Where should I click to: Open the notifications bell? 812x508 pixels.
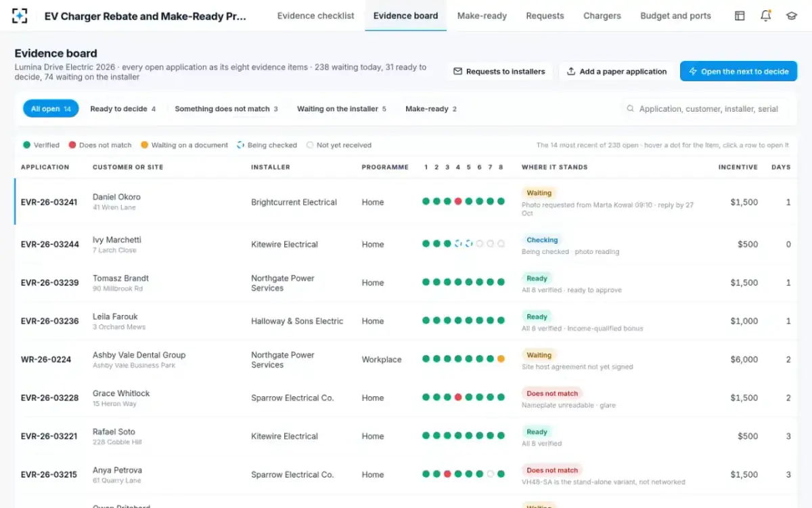click(x=765, y=16)
